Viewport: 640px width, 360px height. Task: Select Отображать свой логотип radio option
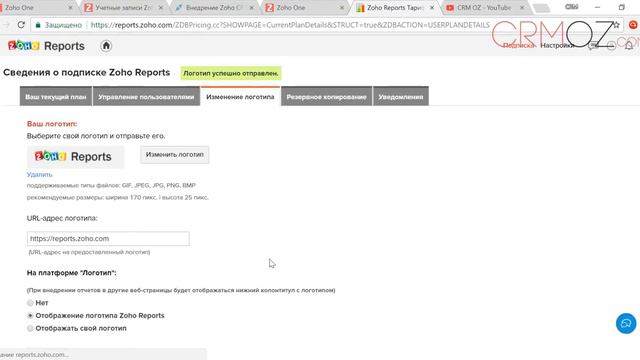click(x=30, y=328)
